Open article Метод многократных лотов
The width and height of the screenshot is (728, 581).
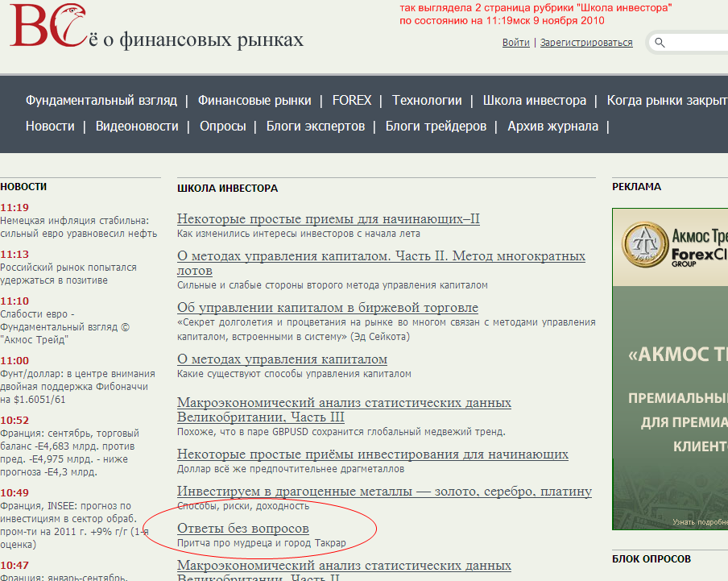[x=381, y=264]
